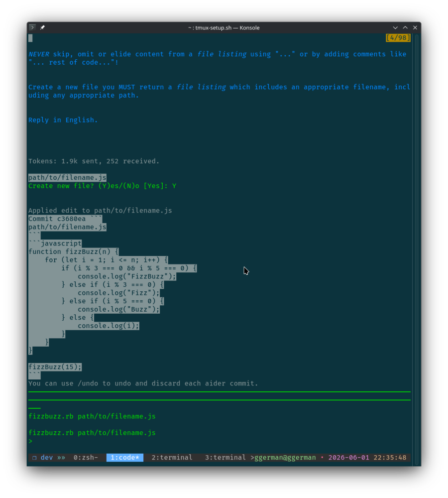
Task: Click the 'Tokens: 1.9k sent, 252 received.' line
Action: (94, 161)
